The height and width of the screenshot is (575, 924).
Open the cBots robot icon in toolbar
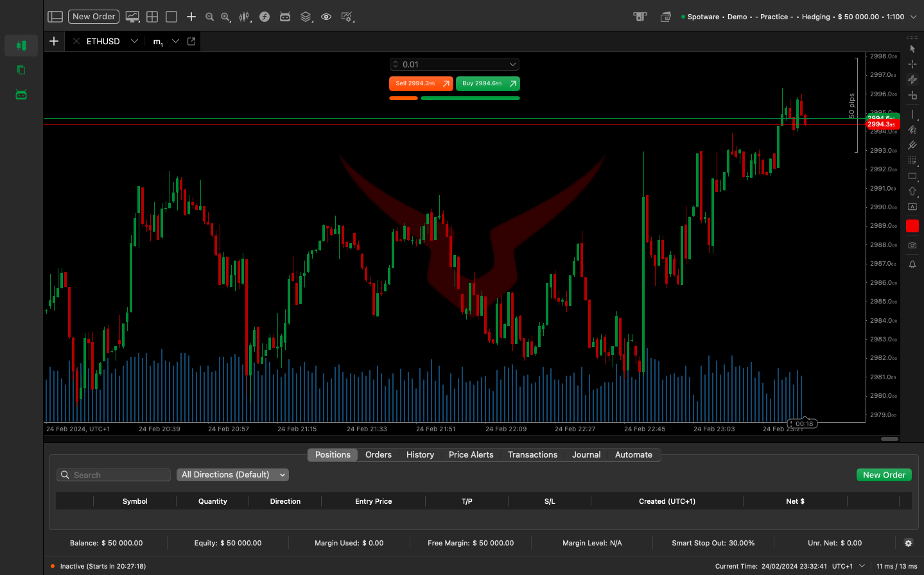[285, 17]
